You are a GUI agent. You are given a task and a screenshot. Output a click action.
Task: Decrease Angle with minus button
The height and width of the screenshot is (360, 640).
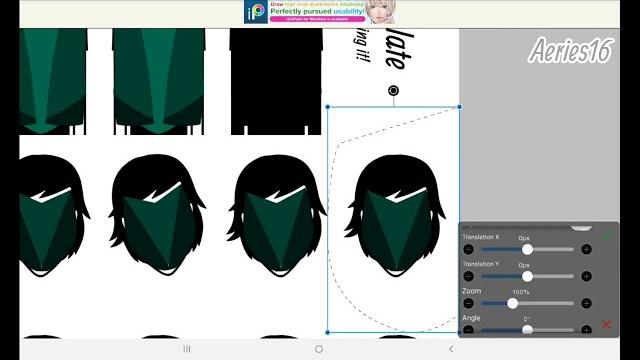coord(469,329)
